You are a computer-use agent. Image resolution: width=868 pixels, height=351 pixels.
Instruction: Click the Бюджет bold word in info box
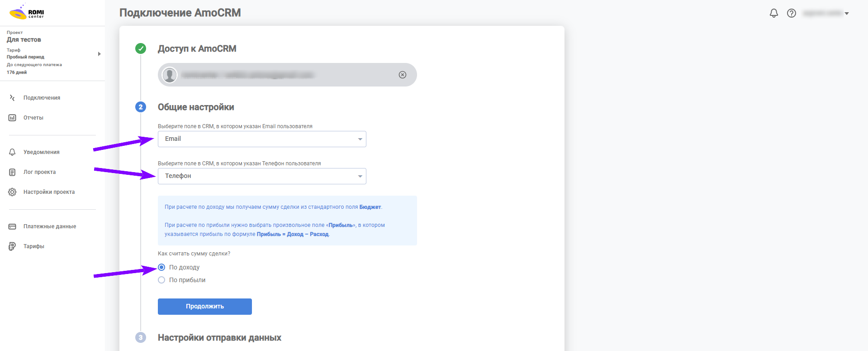pos(370,207)
